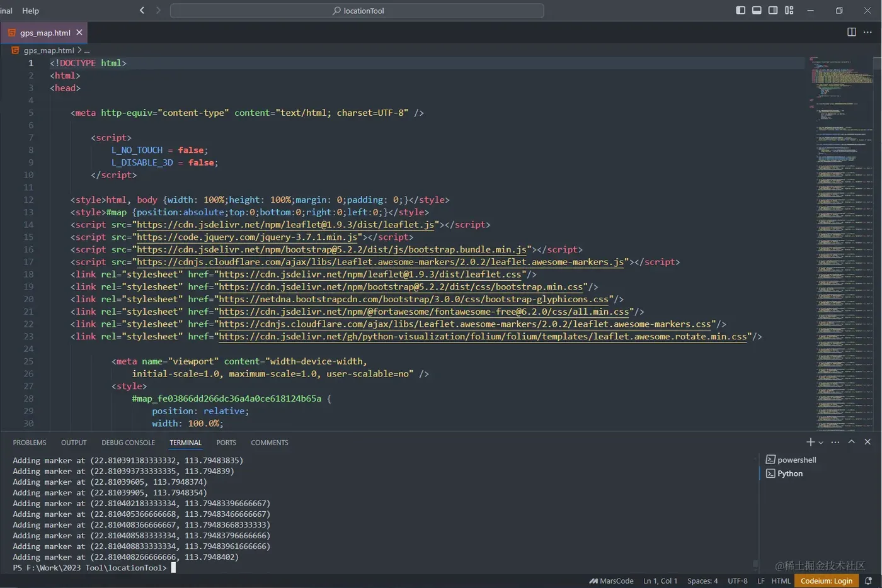Viewport: 882px width, 588px height.
Task: Toggle bottom panel layout icon
Action: [x=757, y=10]
